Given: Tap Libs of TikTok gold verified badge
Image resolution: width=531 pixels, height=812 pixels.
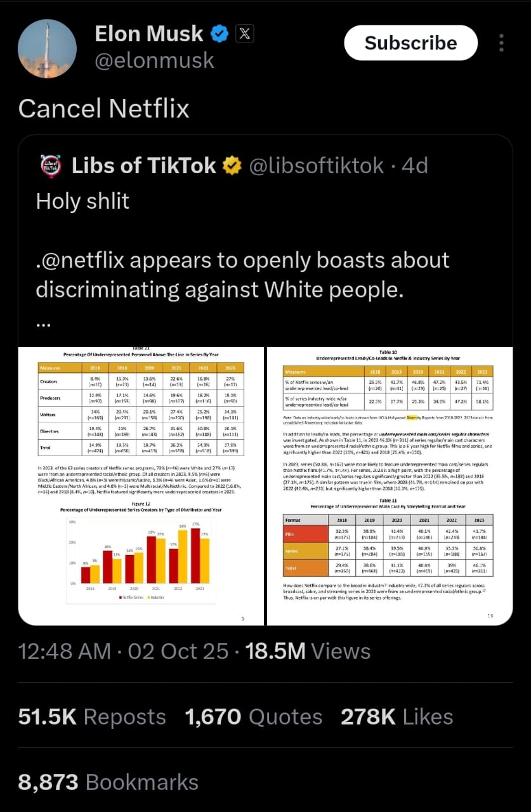Looking at the screenshot, I should click(x=232, y=166).
